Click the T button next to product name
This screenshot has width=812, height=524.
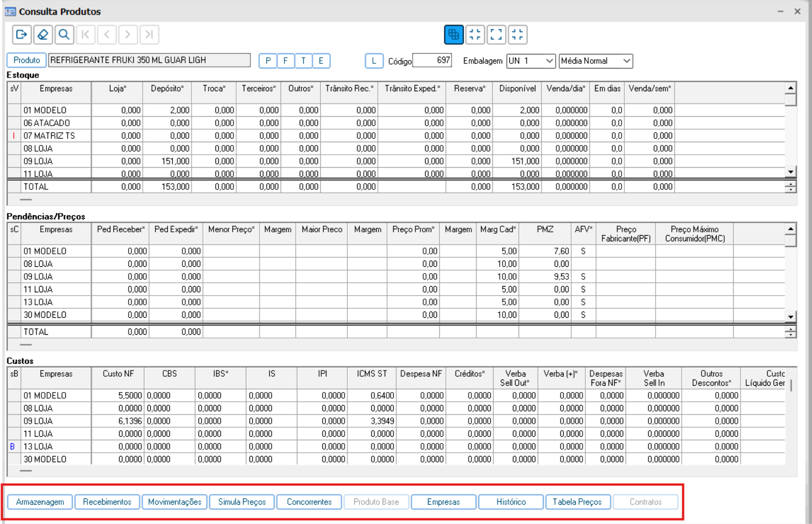coord(303,61)
